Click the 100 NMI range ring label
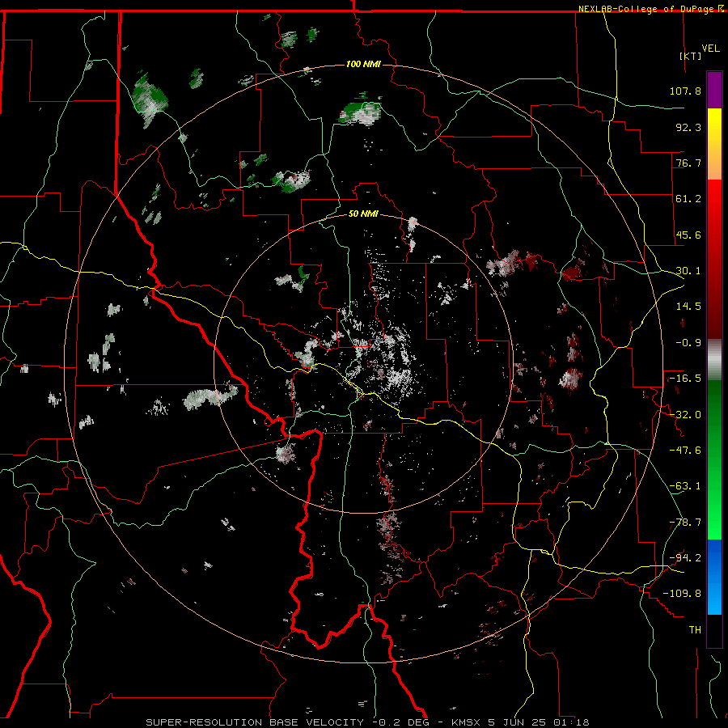 point(363,64)
